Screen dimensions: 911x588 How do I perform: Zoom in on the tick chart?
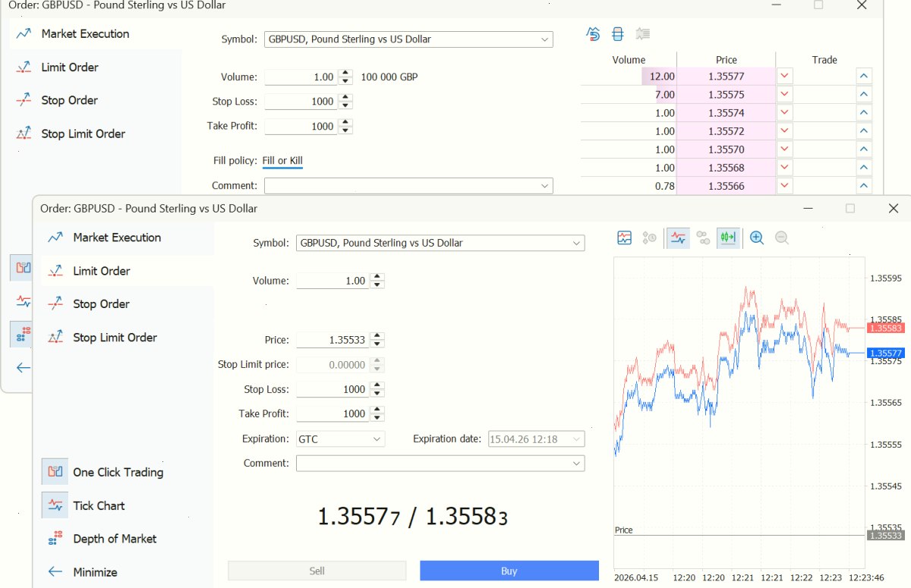click(757, 237)
